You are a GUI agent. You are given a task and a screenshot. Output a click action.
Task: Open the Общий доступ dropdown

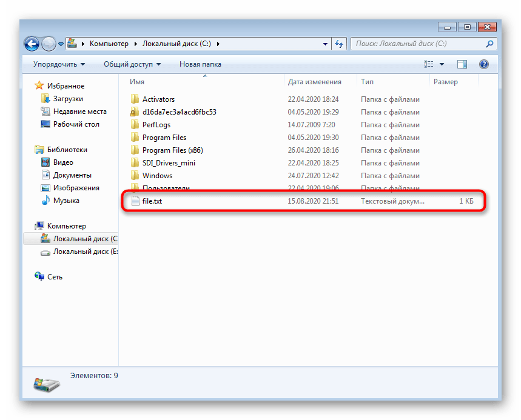point(132,64)
